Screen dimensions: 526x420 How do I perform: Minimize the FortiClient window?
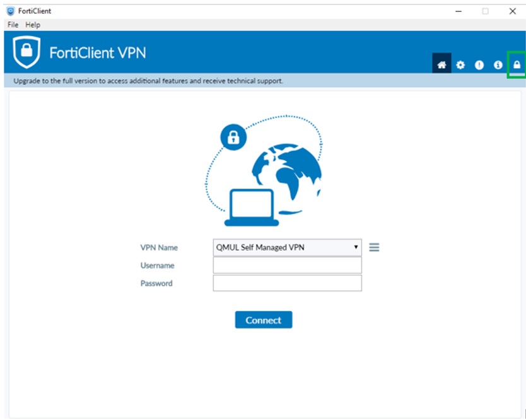[x=459, y=11]
